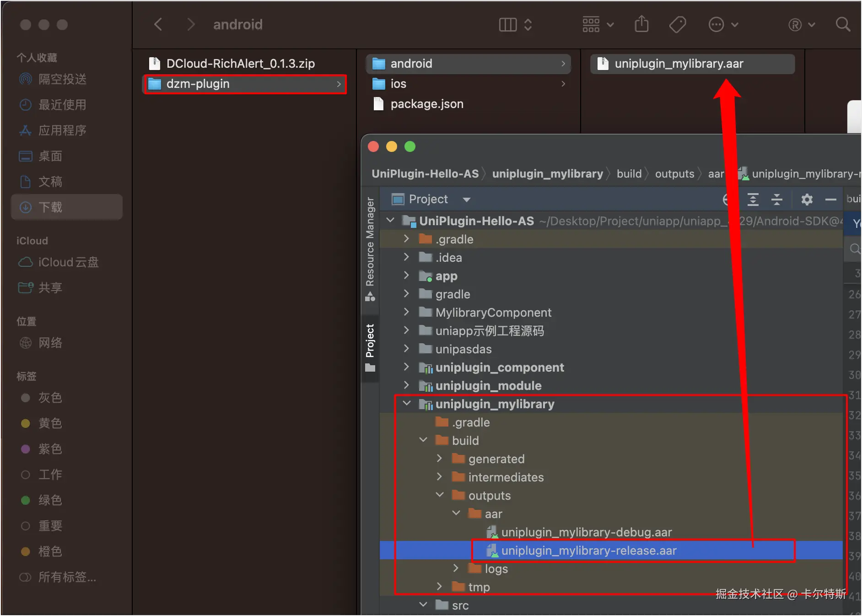Click Collapse All icon in Project panel

pos(776,199)
